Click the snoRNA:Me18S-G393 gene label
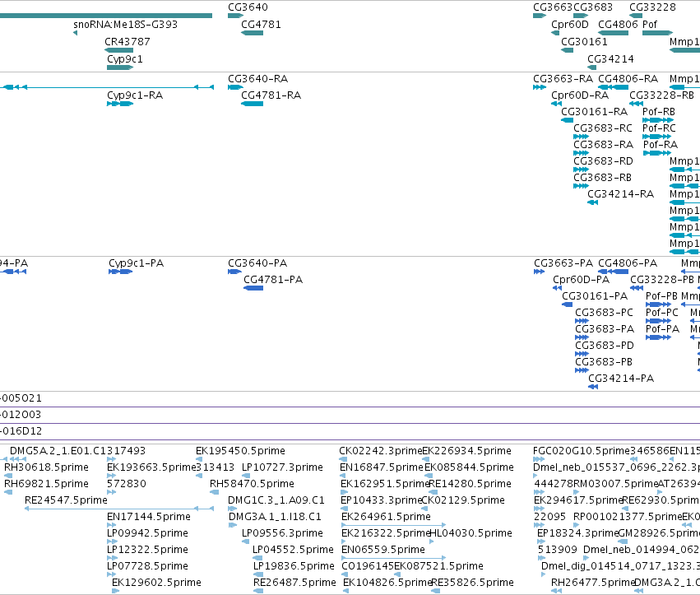The height and width of the screenshot is (595, 700). (x=126, y=25)
